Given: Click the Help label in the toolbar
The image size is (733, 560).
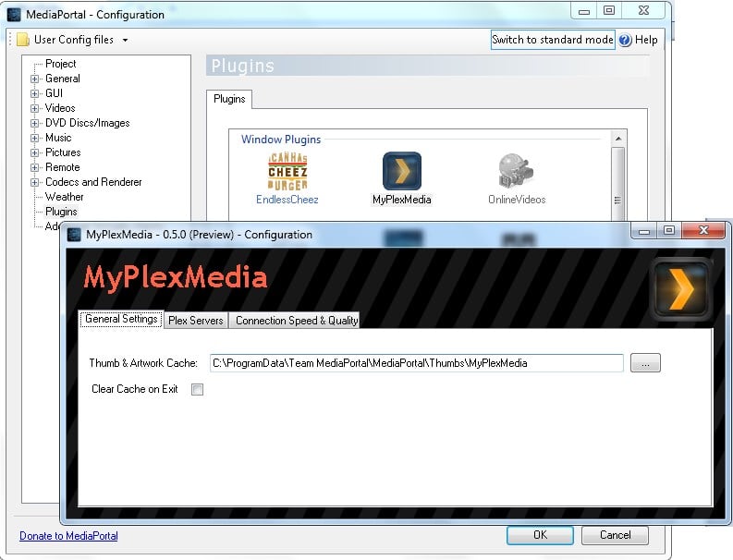Looking at the screenshot, I should pyautogui.click(x=646, y=41).
